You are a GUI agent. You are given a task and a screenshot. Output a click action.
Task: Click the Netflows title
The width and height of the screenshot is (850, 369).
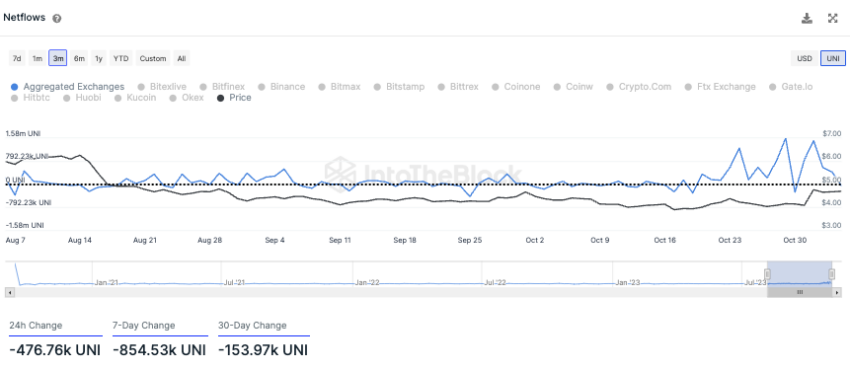24,17
